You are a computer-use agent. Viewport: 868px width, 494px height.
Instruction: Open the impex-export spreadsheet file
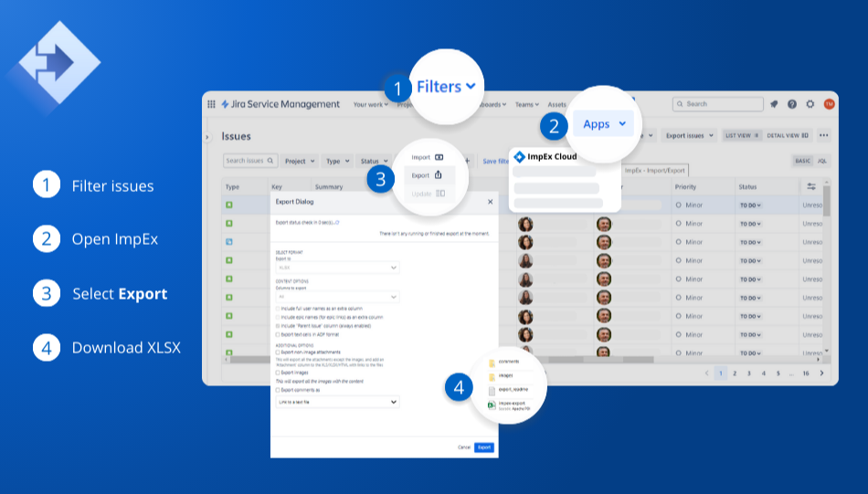point(509,405)
